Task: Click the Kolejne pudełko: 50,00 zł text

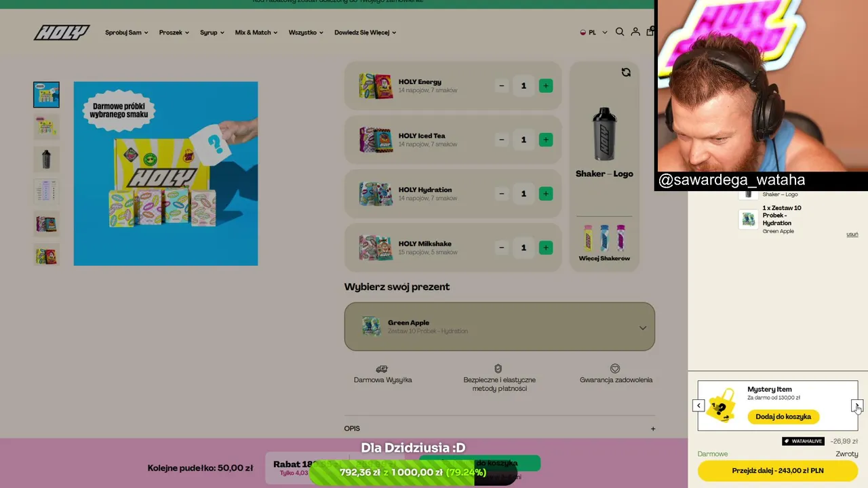Action: coord(200,468)
